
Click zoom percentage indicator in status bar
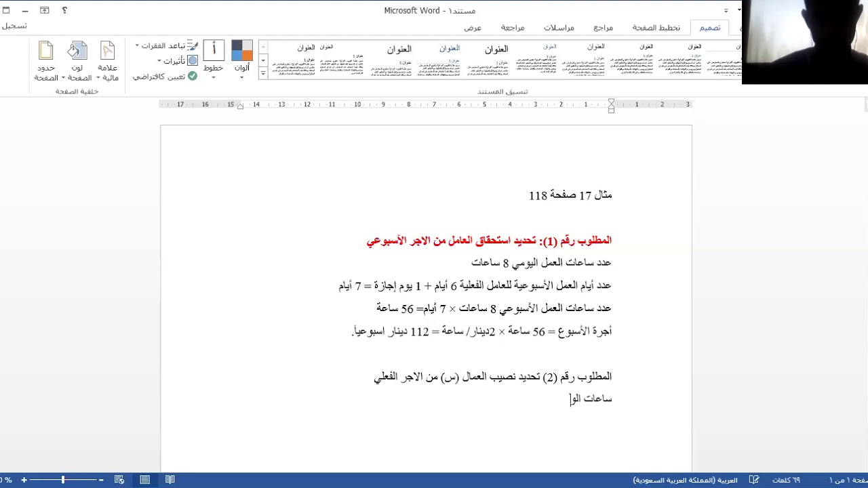tap(7, 480)
